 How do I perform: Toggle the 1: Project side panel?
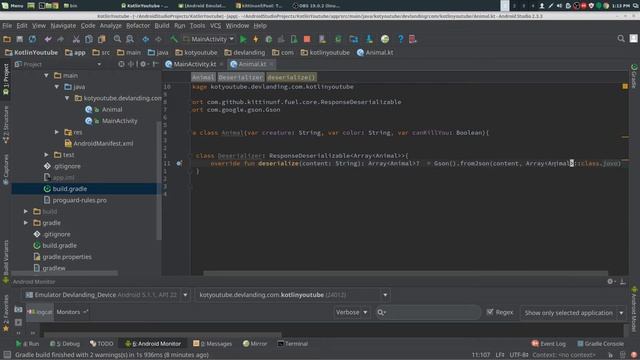coord(6,79)
